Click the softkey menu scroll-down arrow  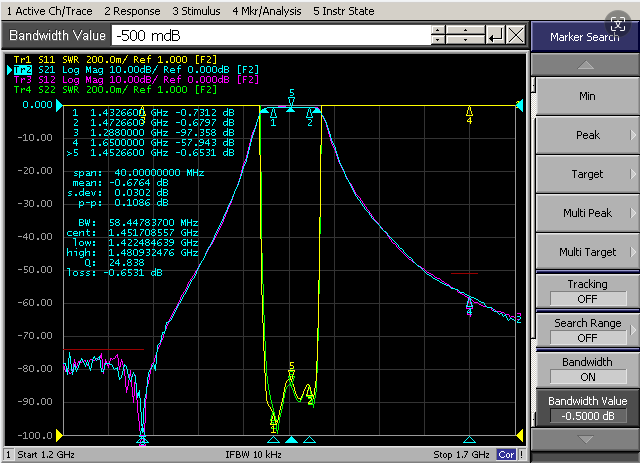586,439
